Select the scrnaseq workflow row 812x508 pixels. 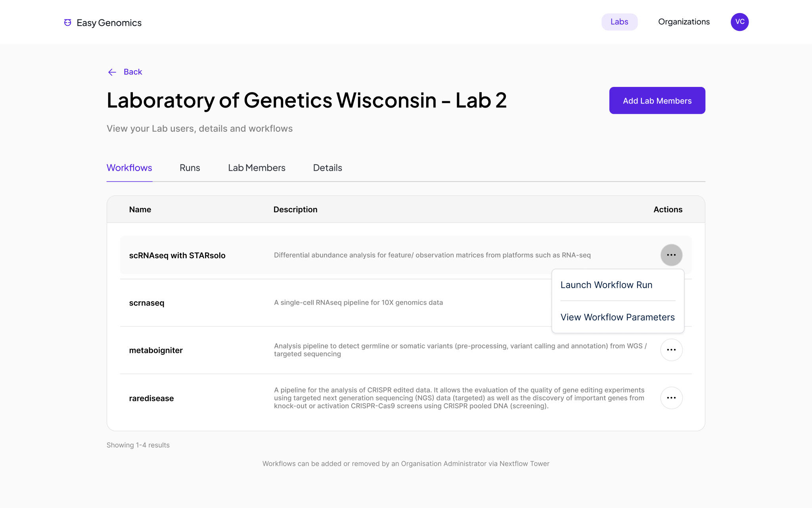pyautogui.click(x=147, y=302)
